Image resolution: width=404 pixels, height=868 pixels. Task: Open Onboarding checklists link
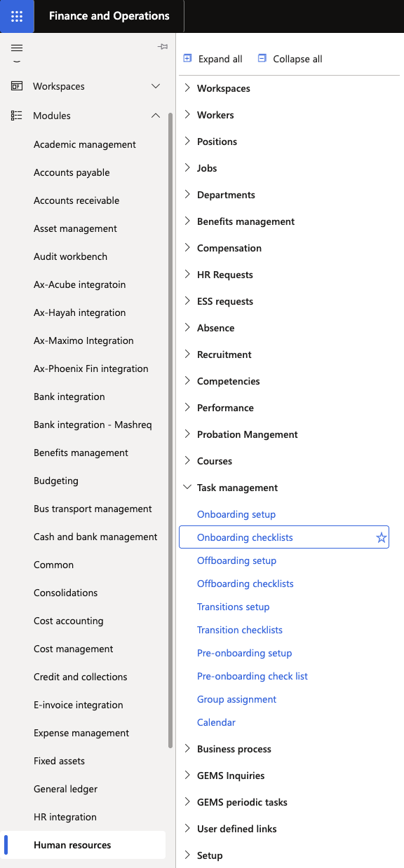tap(245, 537)
